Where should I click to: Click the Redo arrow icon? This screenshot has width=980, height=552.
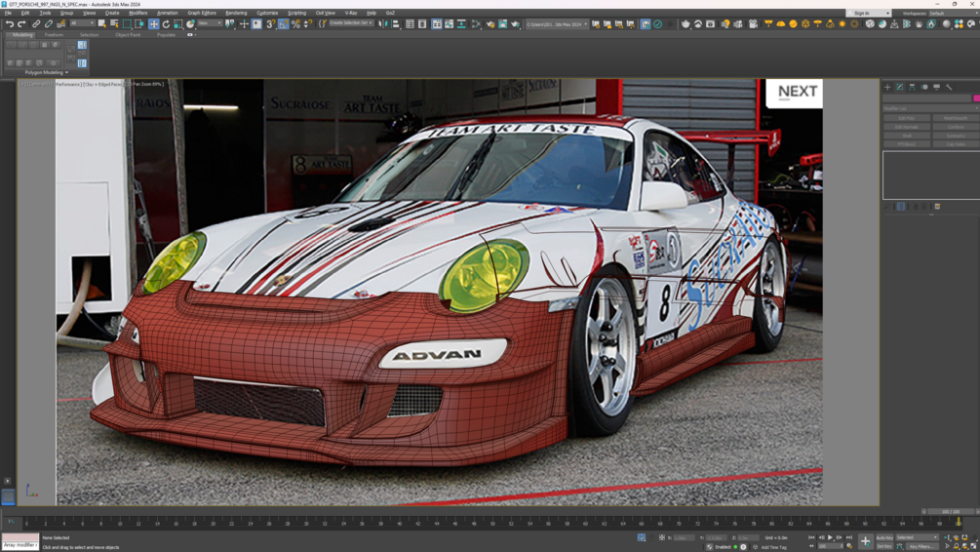21,23
